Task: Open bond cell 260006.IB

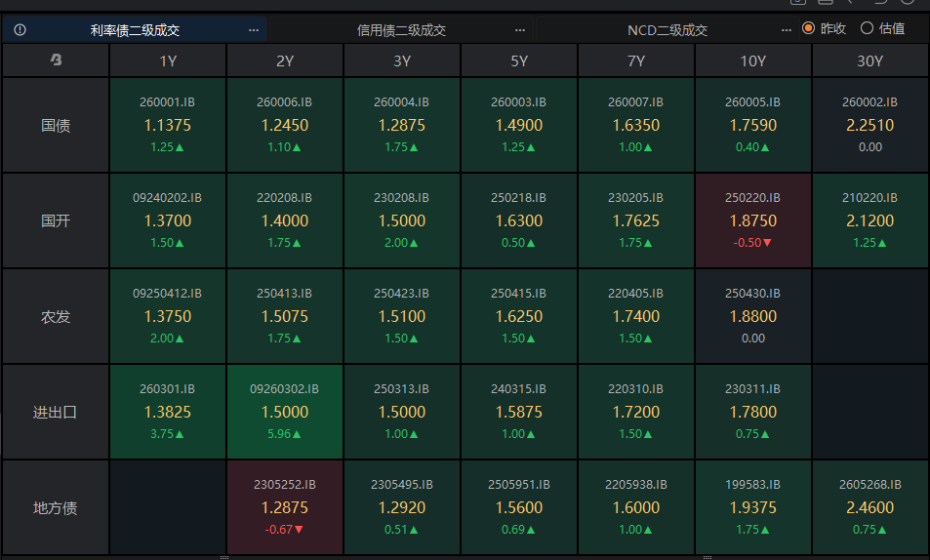Action: click(285, 125)
